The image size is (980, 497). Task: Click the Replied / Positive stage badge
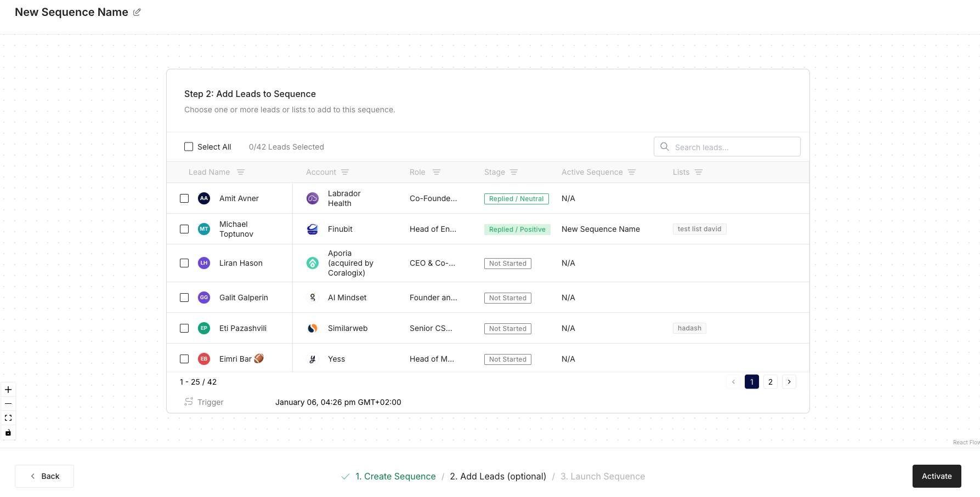click(517, 230)
